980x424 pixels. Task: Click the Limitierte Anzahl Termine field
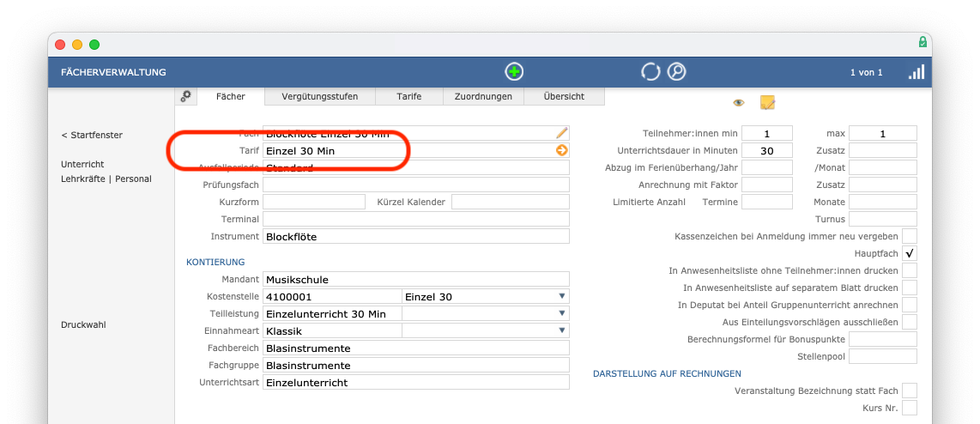(767, 202)
